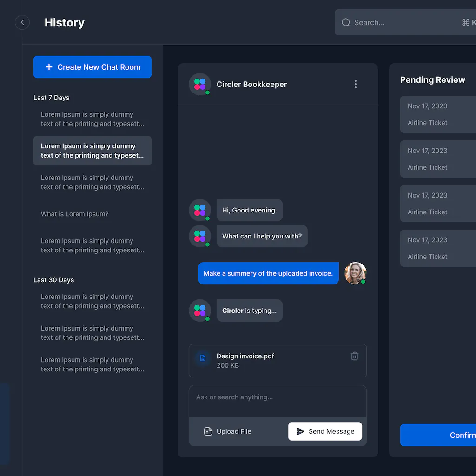Click the search magnifier icon
This screenshot has width=476, height=476.
click(345, 22)
